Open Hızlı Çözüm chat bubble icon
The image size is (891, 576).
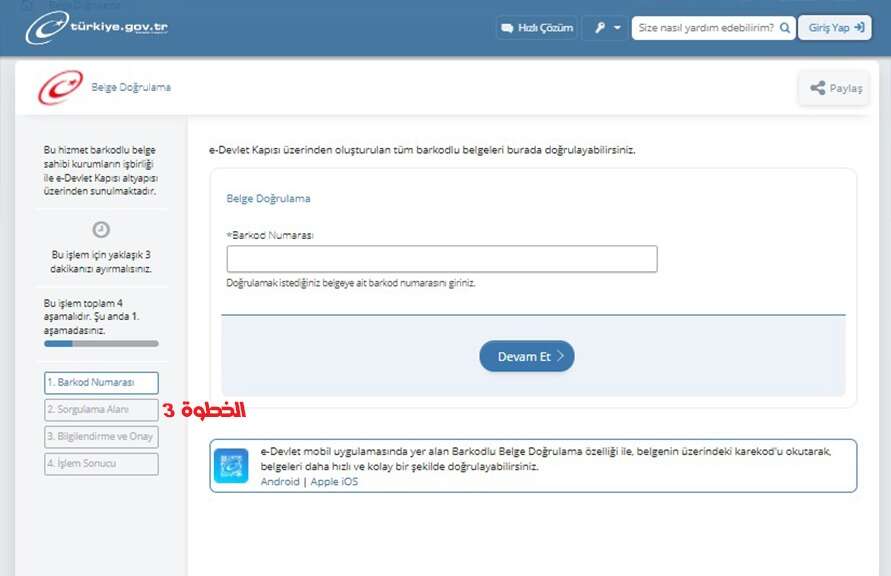coord(507,28)
